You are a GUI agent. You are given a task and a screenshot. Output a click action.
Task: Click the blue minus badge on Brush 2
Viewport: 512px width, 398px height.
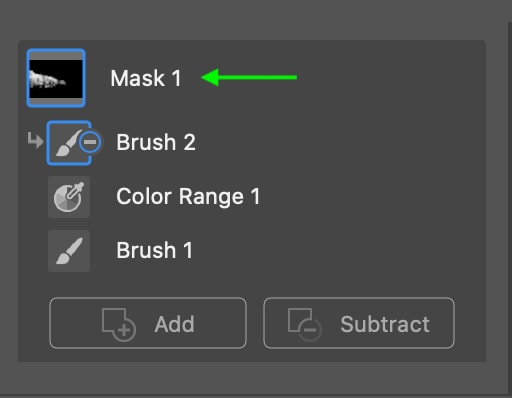(90, 142)
